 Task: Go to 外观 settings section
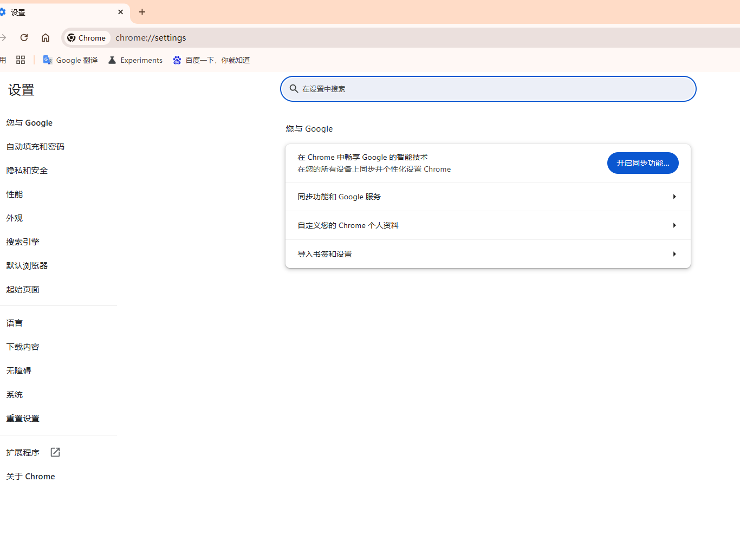[15, 218]
